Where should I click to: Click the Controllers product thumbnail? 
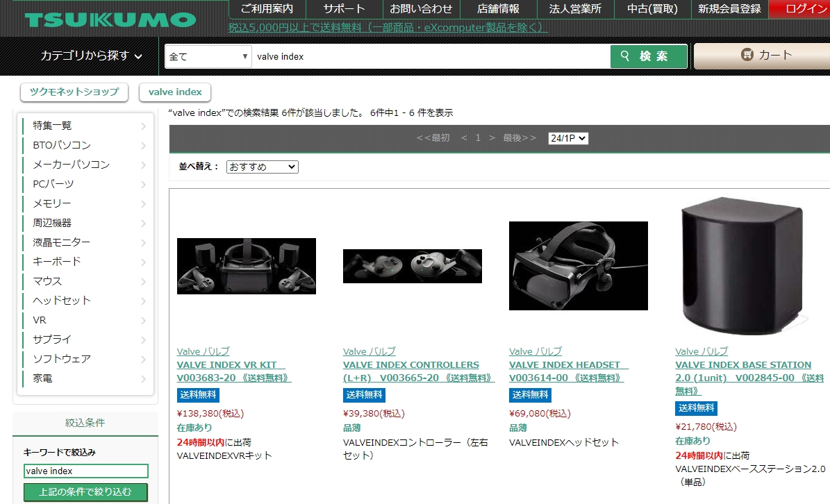(413, 266)
